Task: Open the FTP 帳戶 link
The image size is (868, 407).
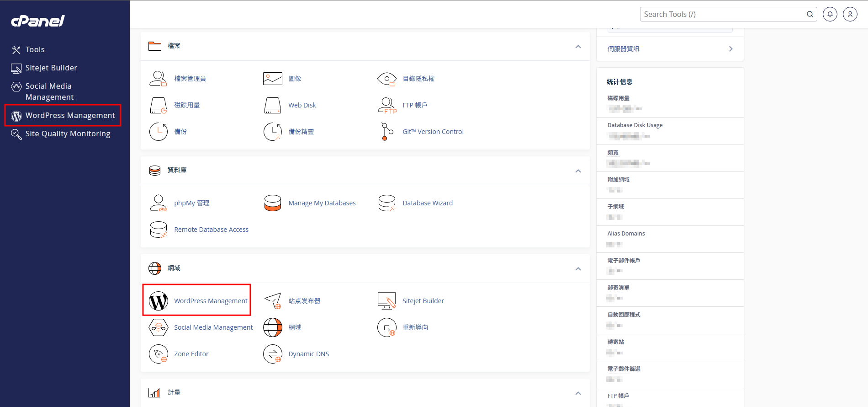Action: tap(415, 105)
